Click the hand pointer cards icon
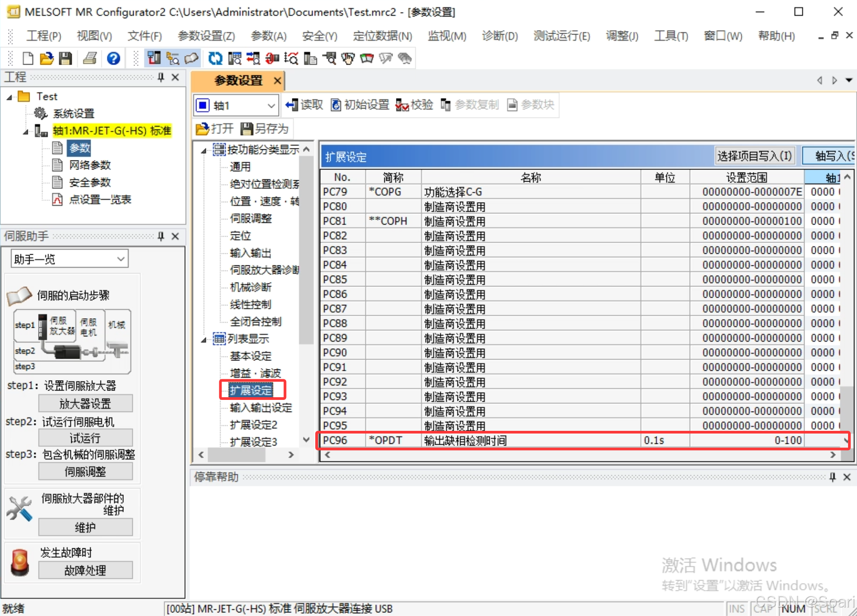This screenshot has width=857, height=616. coord(348,58)
